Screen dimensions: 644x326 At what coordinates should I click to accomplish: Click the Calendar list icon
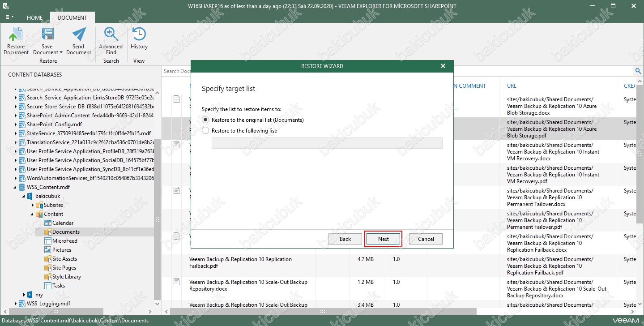coord(48,223)
